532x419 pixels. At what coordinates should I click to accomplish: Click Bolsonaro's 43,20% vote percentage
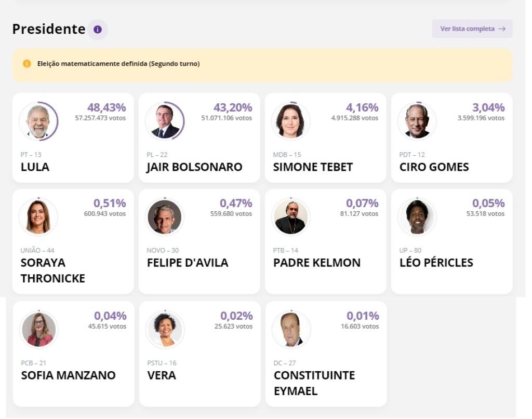click(233, 107)
